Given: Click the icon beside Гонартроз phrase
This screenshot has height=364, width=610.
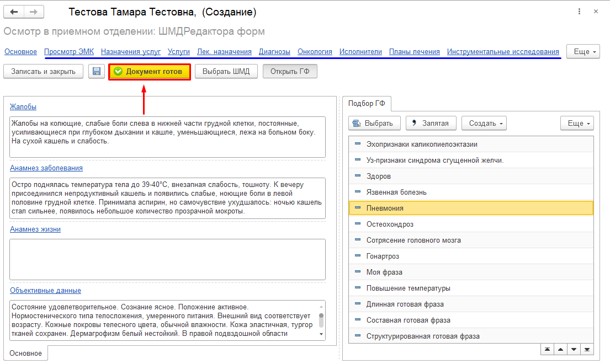Looking at the screenshot, I should pos(358,256).
